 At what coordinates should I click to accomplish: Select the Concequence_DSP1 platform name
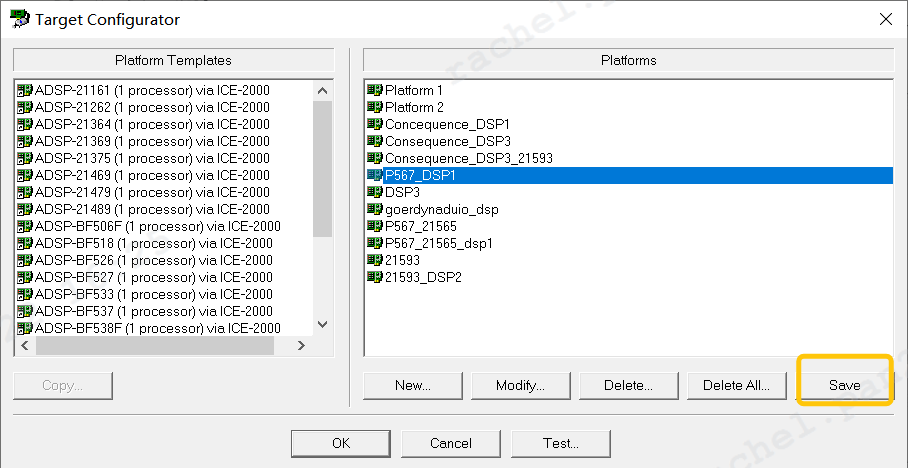[x=447, y=124]
